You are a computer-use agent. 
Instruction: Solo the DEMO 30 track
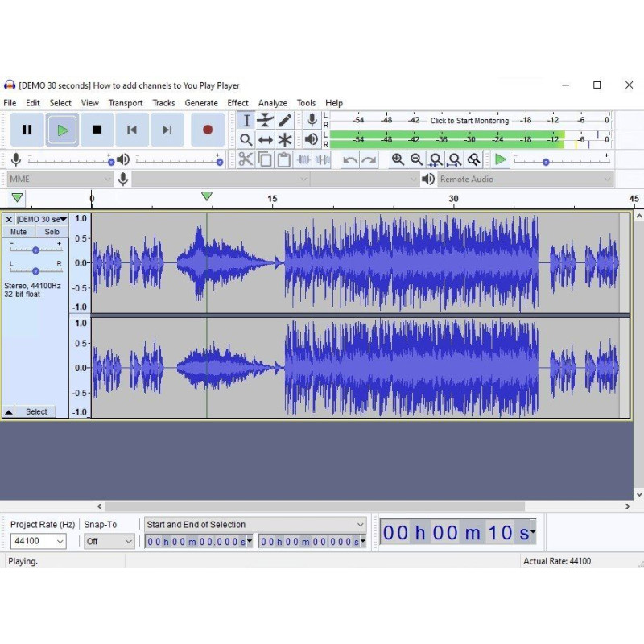52,232
